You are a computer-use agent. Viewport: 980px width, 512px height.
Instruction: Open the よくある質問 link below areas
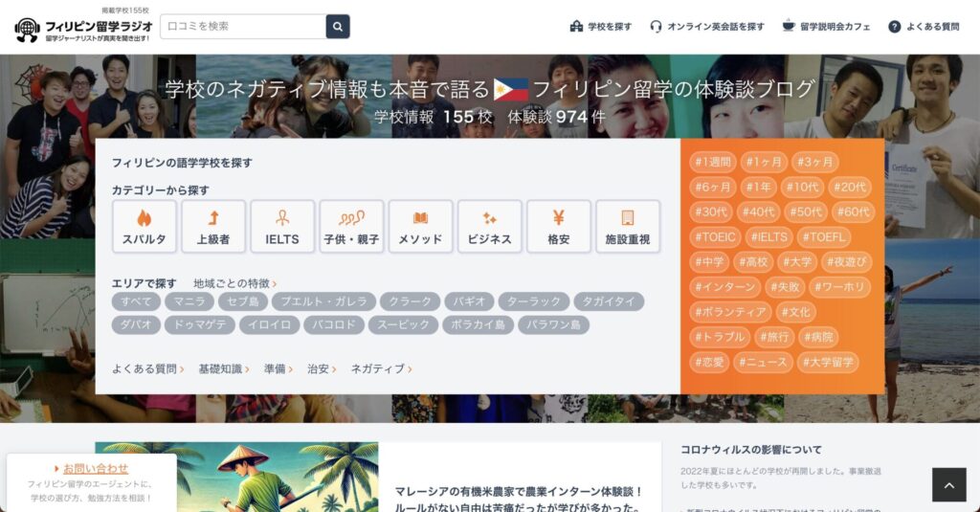tap(148, 368)
